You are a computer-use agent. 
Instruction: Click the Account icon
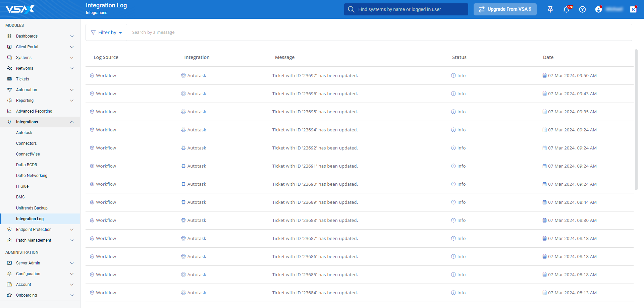point(9,285)
